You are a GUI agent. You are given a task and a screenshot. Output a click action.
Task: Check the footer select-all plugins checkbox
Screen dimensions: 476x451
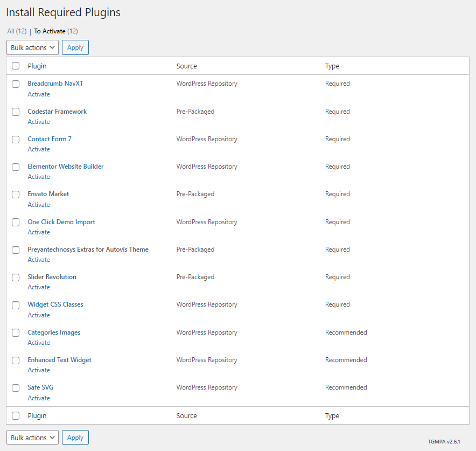(x=16, y=415)
